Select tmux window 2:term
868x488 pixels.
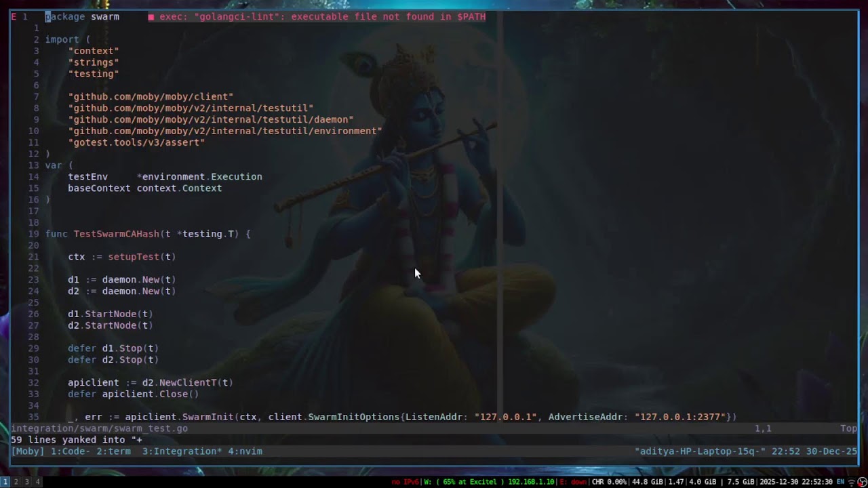113,451
